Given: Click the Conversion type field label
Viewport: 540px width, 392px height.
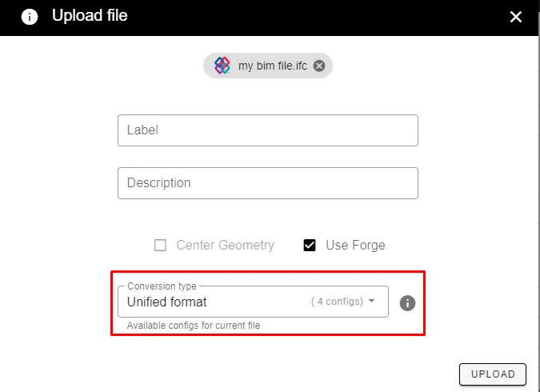Looking at the screenshot, I should [162, 286].
